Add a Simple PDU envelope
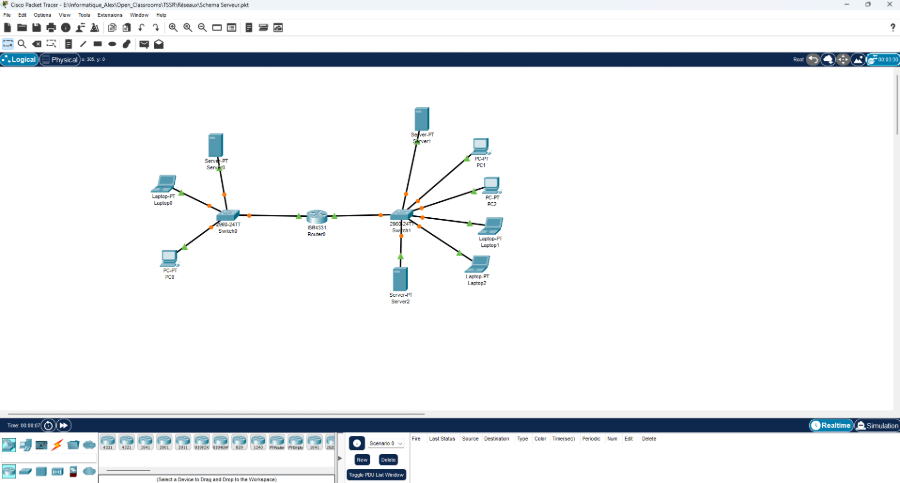Viewport: 900px width, 483px height. (x=144, y=44)
